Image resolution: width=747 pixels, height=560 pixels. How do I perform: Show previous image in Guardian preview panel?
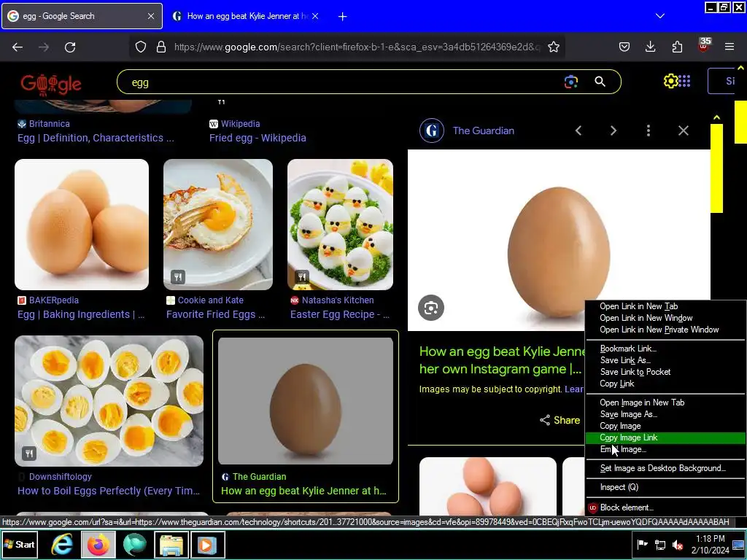578,131
